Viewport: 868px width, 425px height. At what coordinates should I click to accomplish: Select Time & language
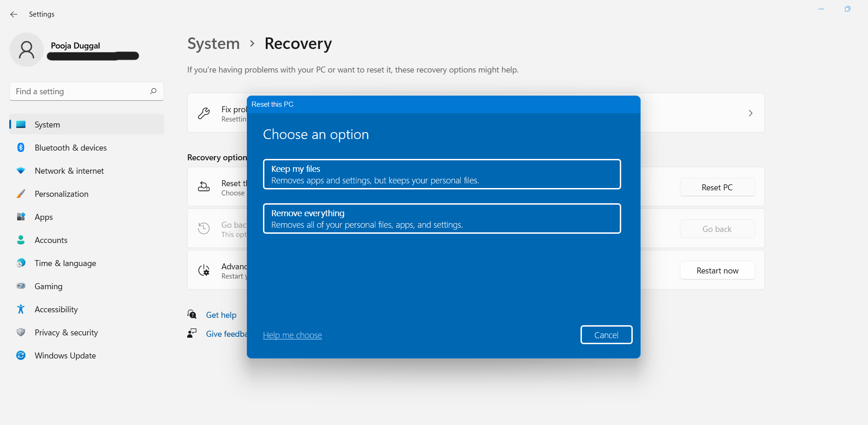pyautogui.click(x=86, y=263)
